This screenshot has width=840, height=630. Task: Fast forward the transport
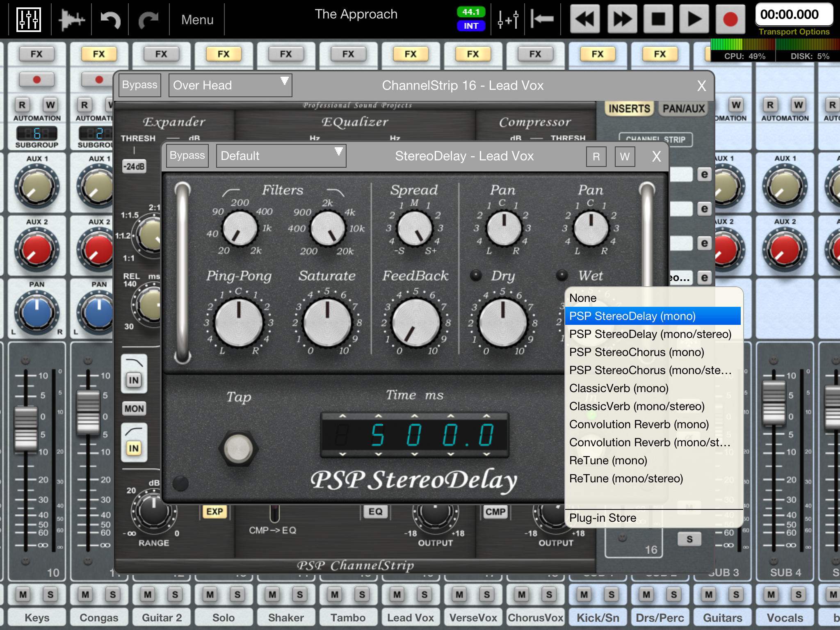click(622, 19)
